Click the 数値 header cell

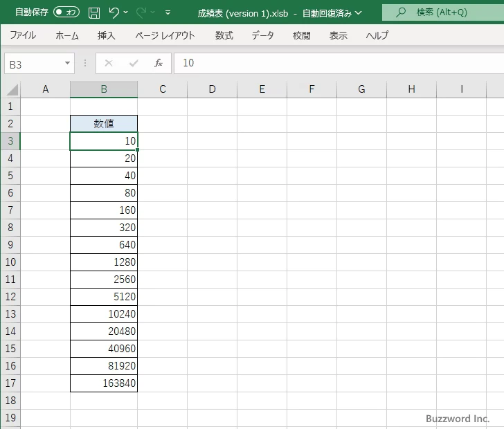point(104,124)
